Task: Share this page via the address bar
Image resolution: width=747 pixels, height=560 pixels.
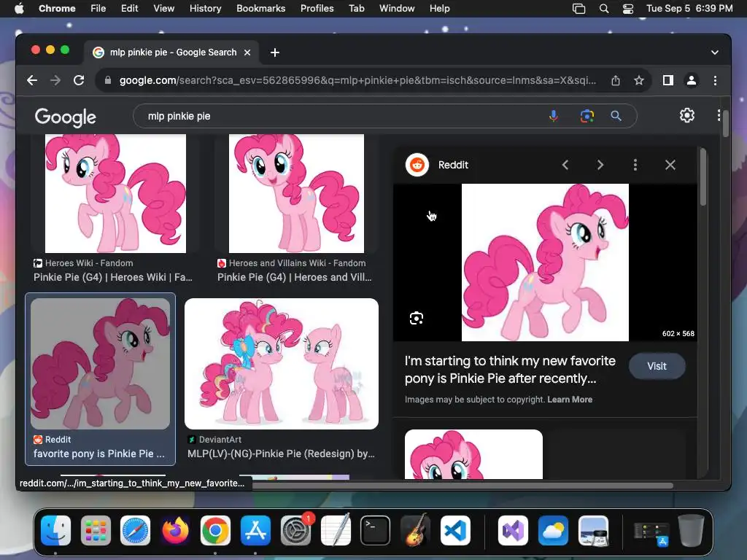Action: (616, 80)
